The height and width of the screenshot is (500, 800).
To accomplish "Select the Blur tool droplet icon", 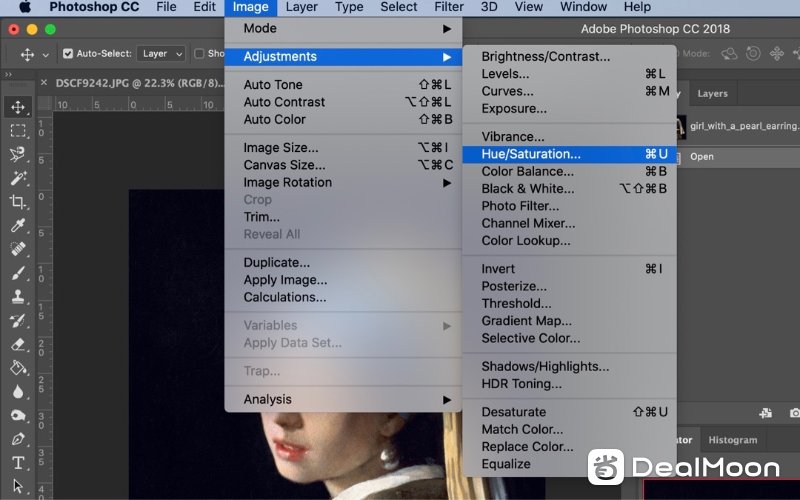I will [18, 391].
